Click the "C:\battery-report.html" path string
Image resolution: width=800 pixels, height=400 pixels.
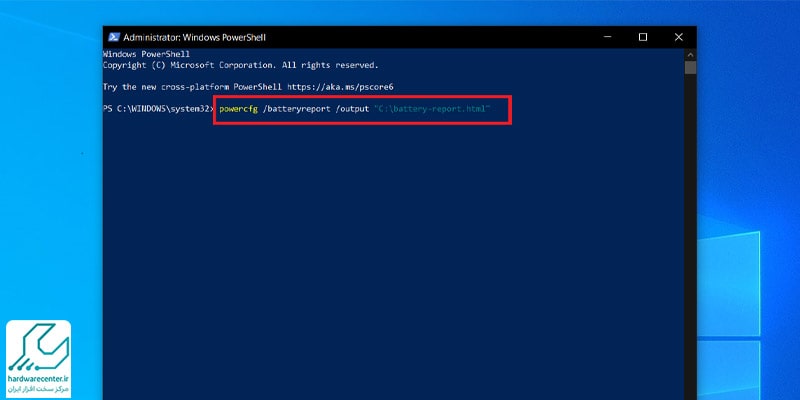(432, 109)
